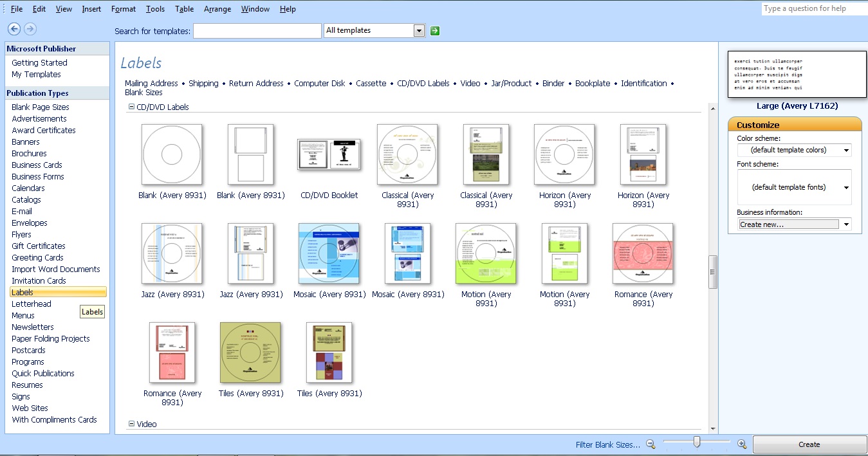Open the Arrange menu
This screenshot has width=868, height=456.
(217, 8)
